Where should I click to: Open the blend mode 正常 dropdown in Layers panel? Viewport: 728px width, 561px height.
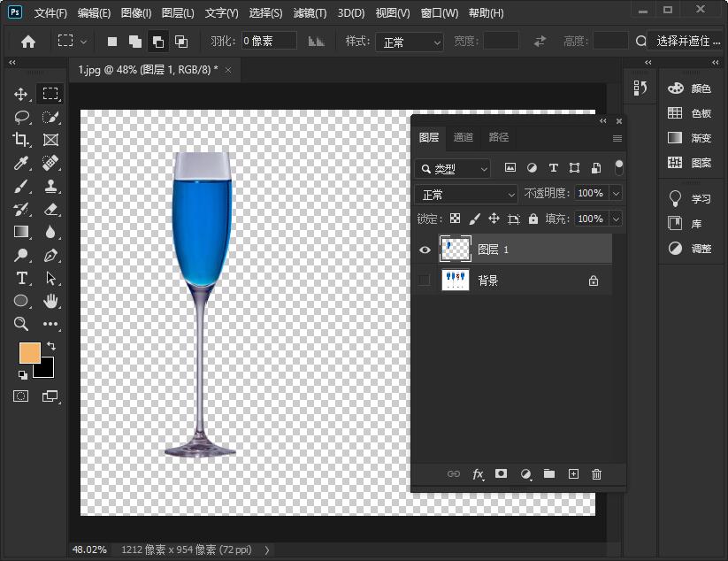[467, 194]
